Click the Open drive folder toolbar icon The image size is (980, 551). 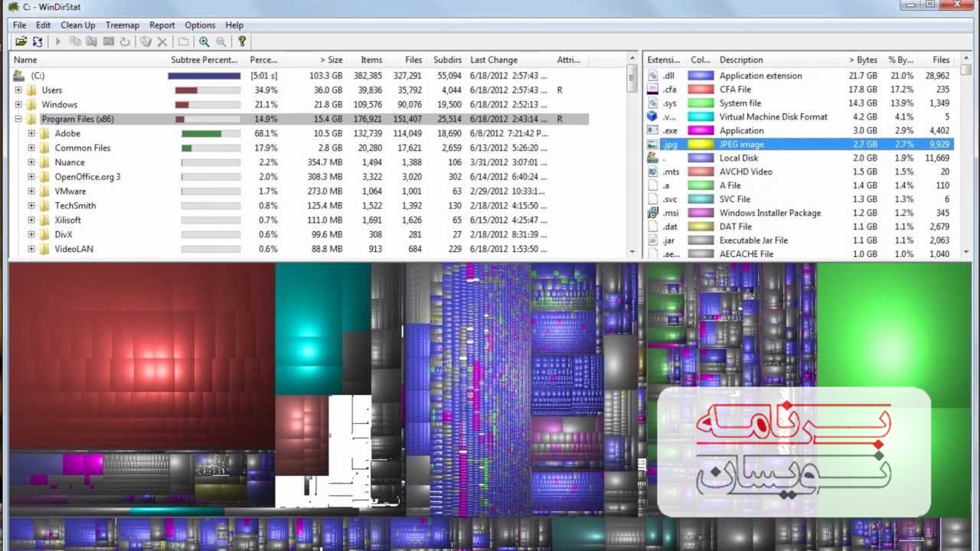tap(21, 41)
